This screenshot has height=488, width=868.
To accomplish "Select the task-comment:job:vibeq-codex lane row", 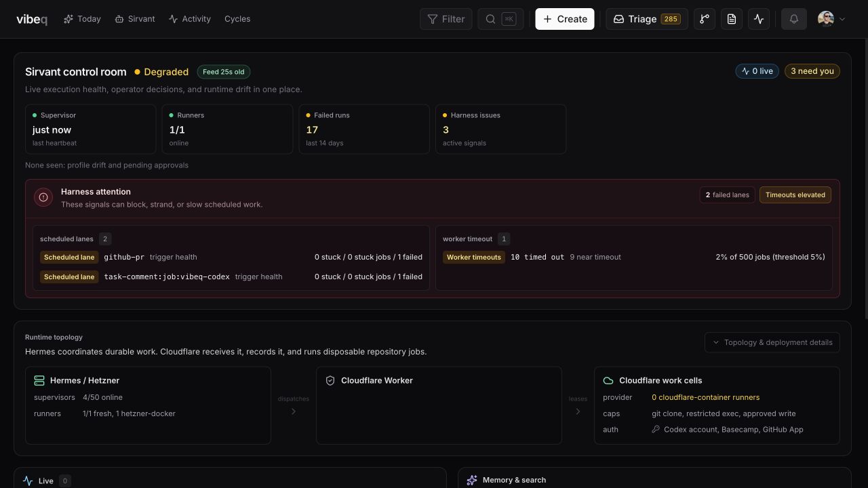I will tap(231, 277).
